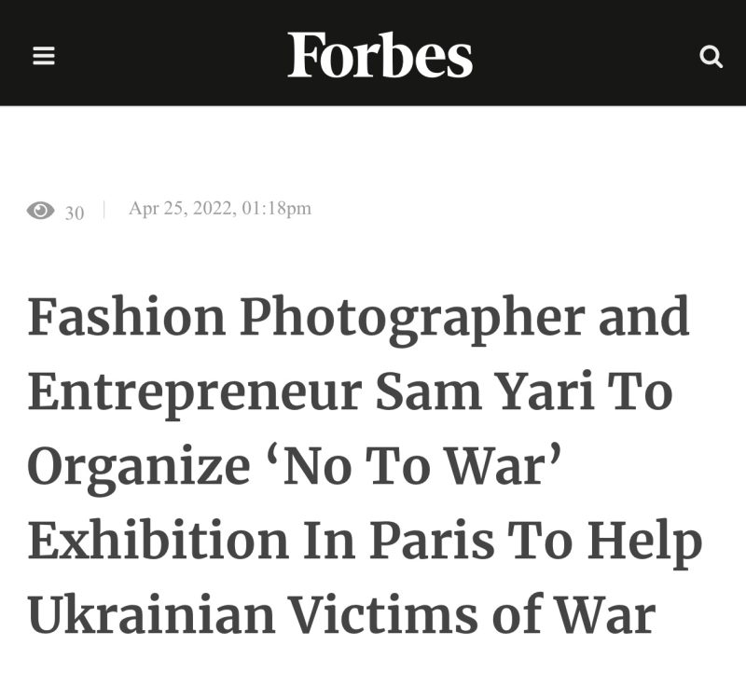Click the Forbes logo
The height and width of the screenshot is (700, 746).
tap(380, 55)
